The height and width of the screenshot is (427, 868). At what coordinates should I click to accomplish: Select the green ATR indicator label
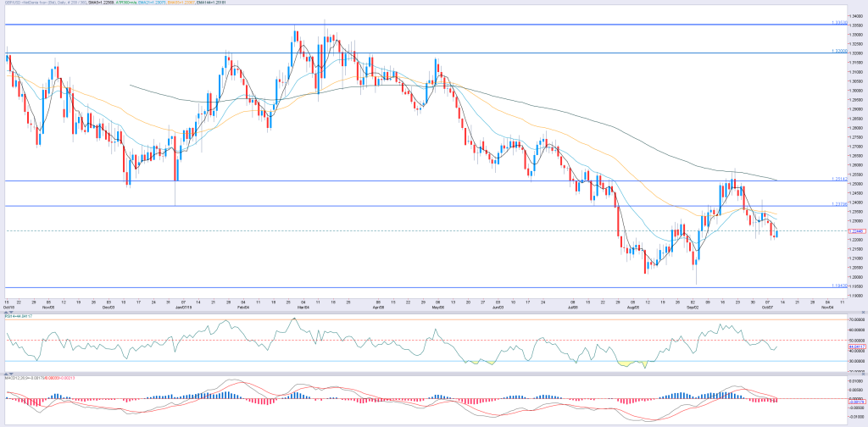126,3
